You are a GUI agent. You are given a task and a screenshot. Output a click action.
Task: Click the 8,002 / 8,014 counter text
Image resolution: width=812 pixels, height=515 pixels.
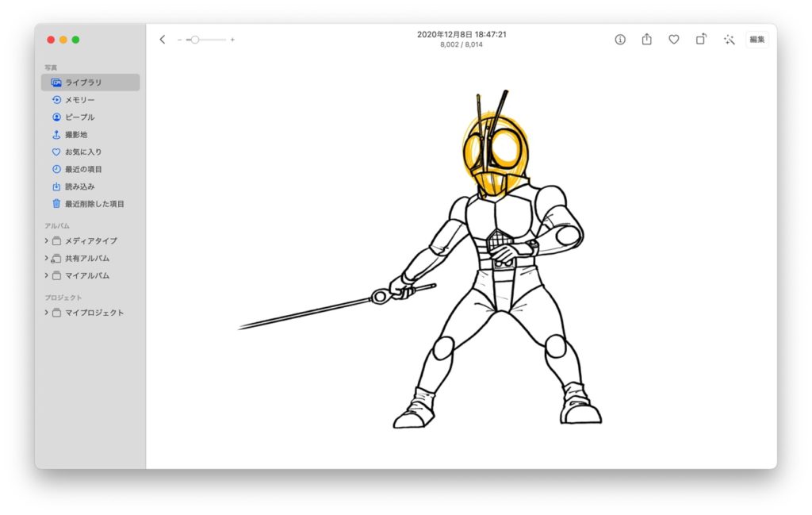tap(462, 44)
